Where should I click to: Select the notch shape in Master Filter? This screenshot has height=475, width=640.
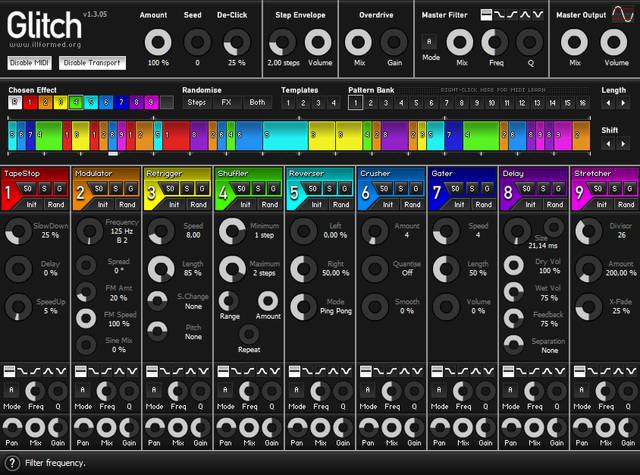point(538,15)
